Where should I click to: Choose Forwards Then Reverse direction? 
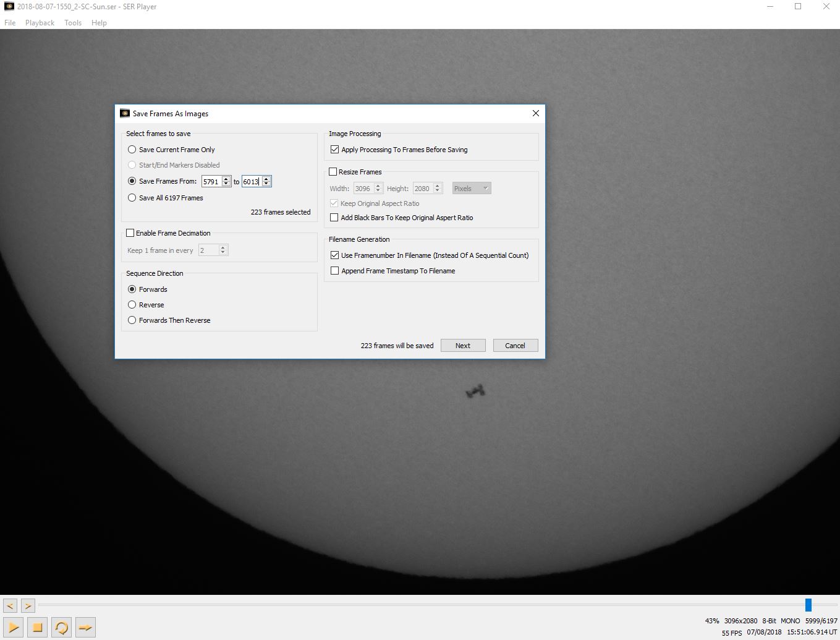coord(169,320)
